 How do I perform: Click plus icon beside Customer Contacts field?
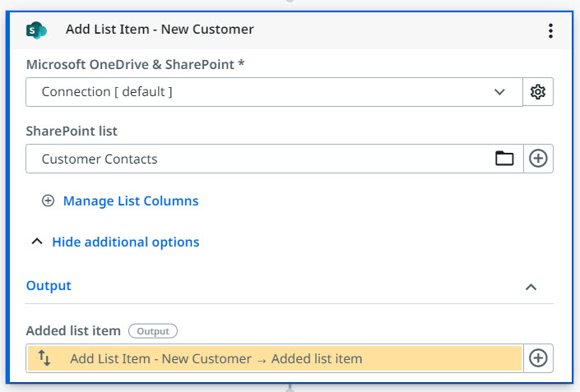(538, 159)
